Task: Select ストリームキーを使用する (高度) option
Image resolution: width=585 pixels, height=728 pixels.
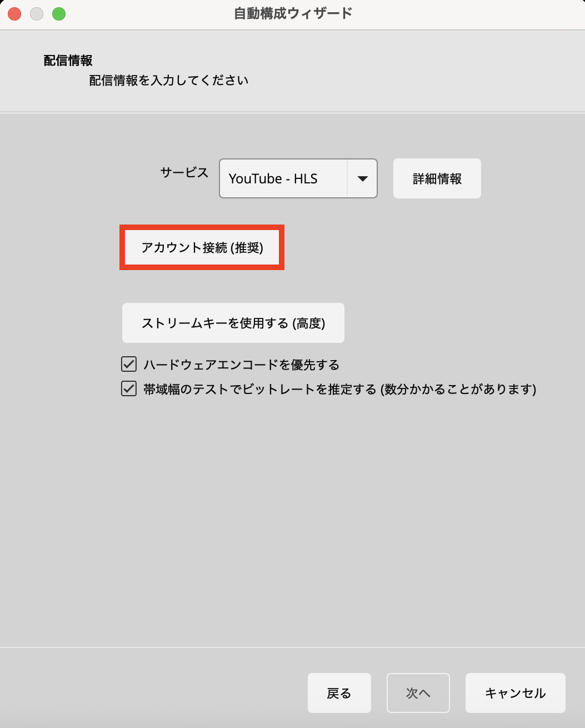Action: pos(233,323)
